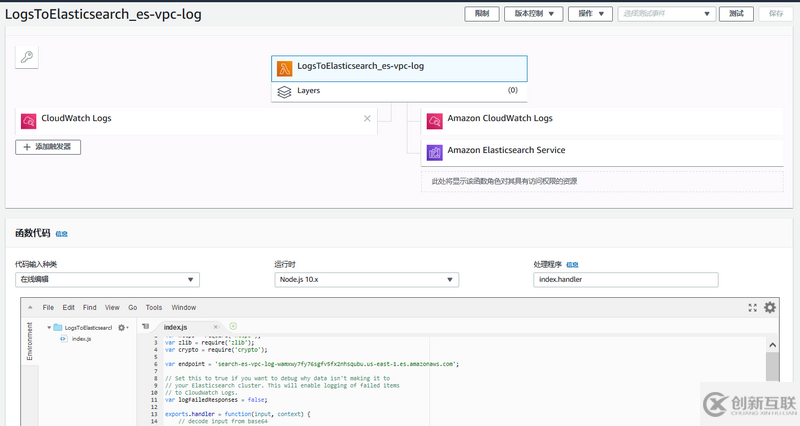Click the 信息 link next to 处理程序

point(572,265)
